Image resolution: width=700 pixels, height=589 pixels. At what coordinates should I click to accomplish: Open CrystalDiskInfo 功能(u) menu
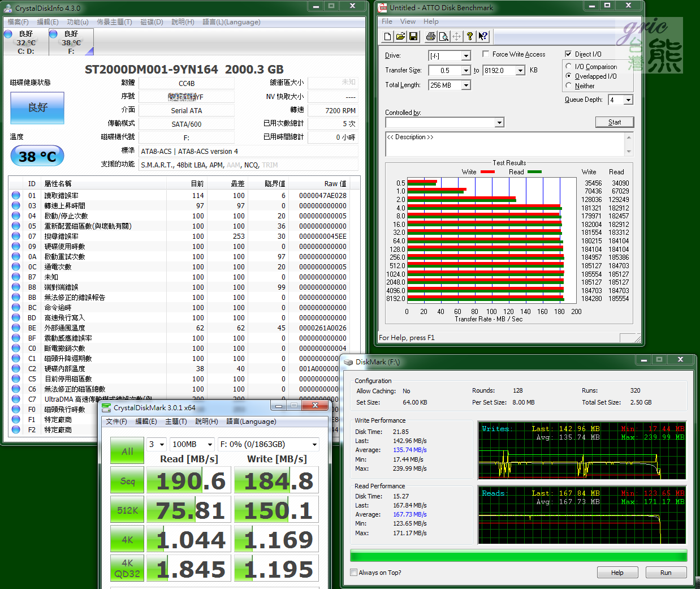click(77, 22)
